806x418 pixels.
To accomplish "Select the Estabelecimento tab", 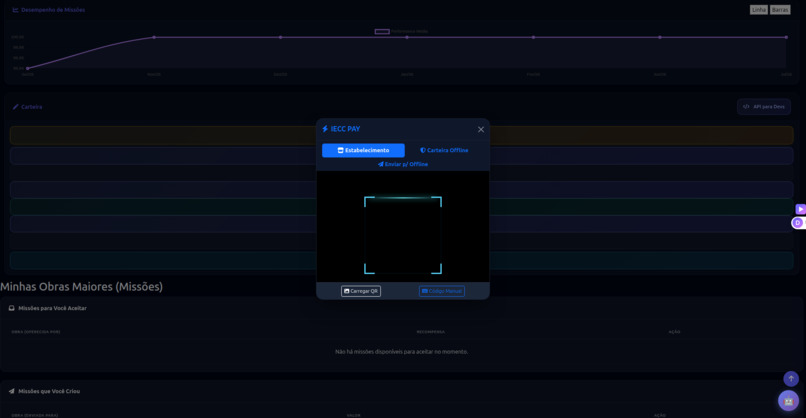I will coord(363,150).
